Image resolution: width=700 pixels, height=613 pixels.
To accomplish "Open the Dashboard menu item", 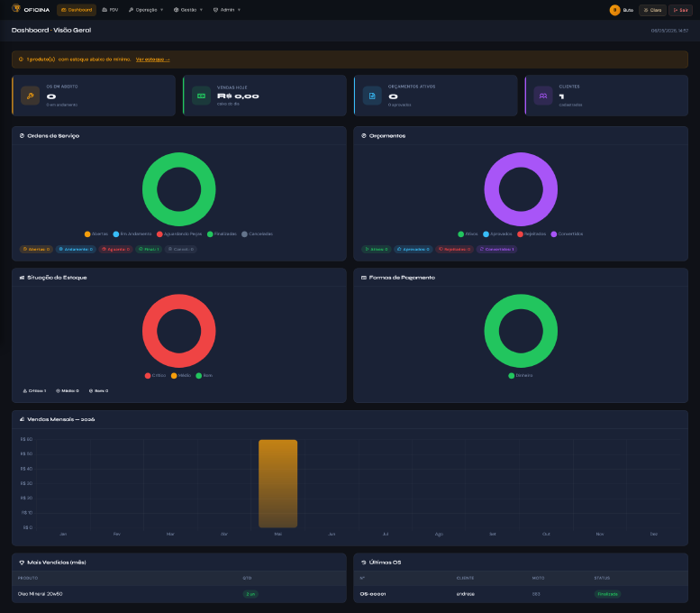I will coord(77,10).
